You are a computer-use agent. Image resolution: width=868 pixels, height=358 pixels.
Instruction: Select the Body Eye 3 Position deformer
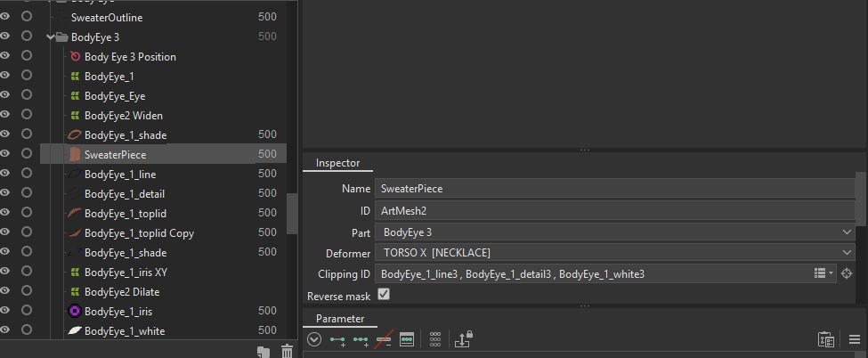[x=164, y=56]
